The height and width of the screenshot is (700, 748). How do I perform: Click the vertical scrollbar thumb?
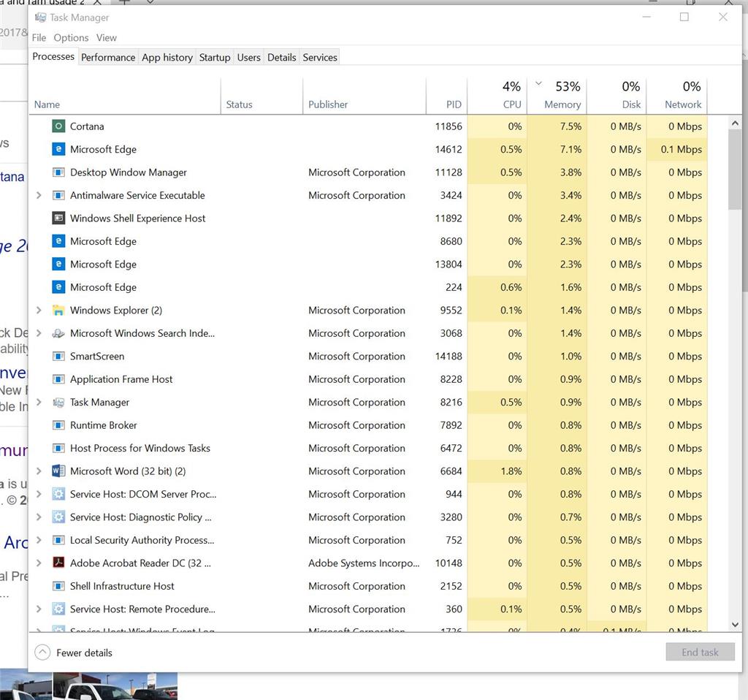pyautogui.click(x=735, y=170)
